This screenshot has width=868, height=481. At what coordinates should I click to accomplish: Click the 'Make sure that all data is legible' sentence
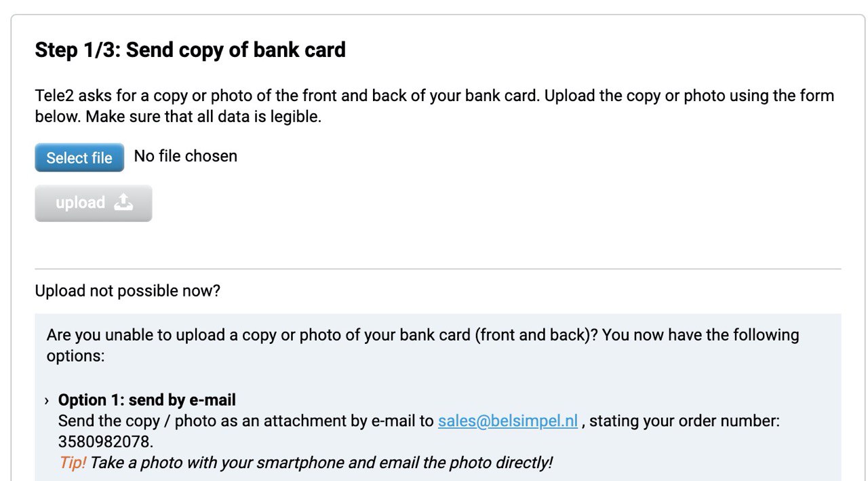[x=203, y=116]
